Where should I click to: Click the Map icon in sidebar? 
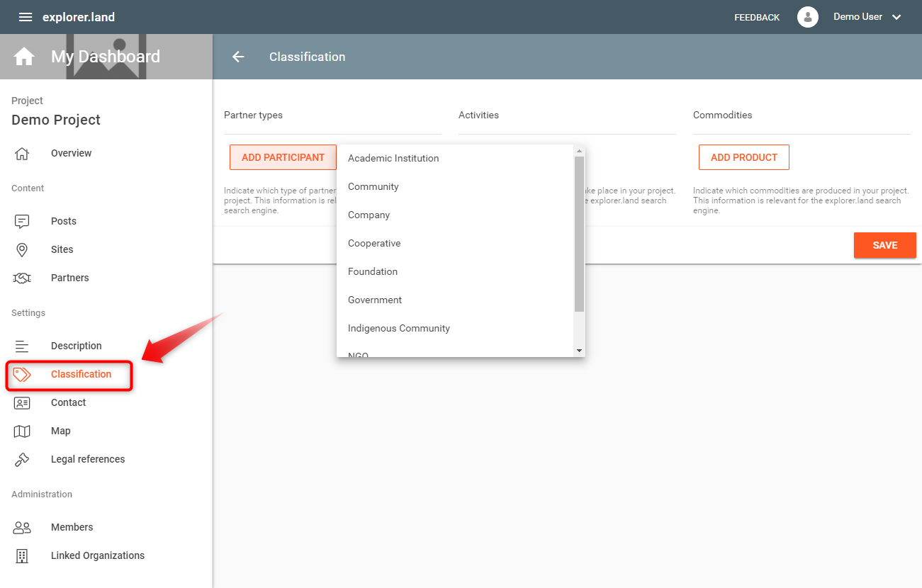(x=22, y=431)
